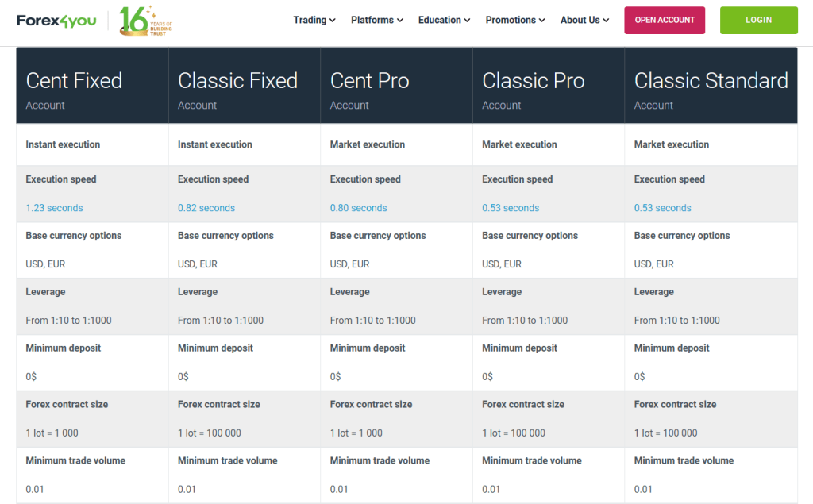Click the 16 years anniversary badge
The height and width of the screenshot is (504, 813).
point(146,21)
